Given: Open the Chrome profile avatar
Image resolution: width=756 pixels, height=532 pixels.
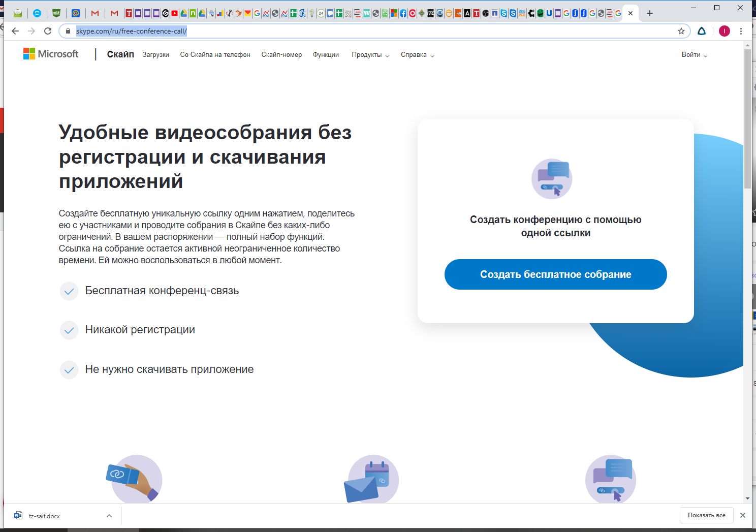Looking at the screenshot, I should 724,31.
